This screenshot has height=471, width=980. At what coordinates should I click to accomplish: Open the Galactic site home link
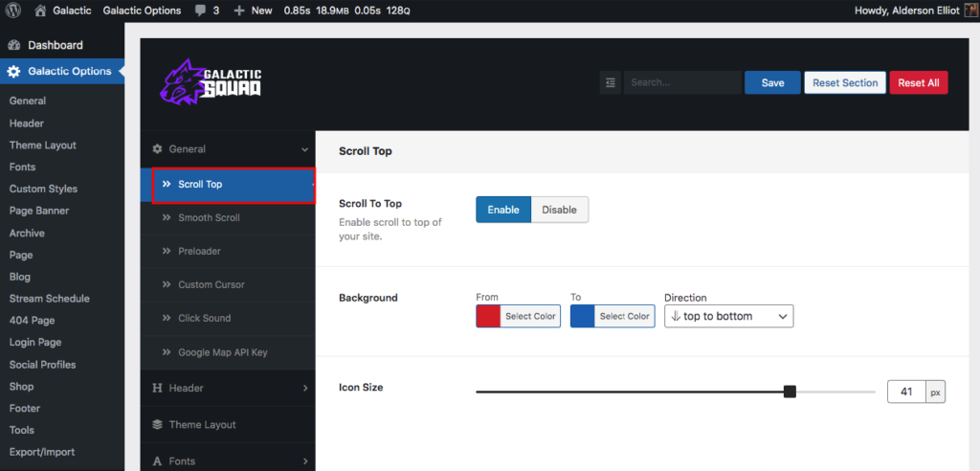tap(61, 11)
